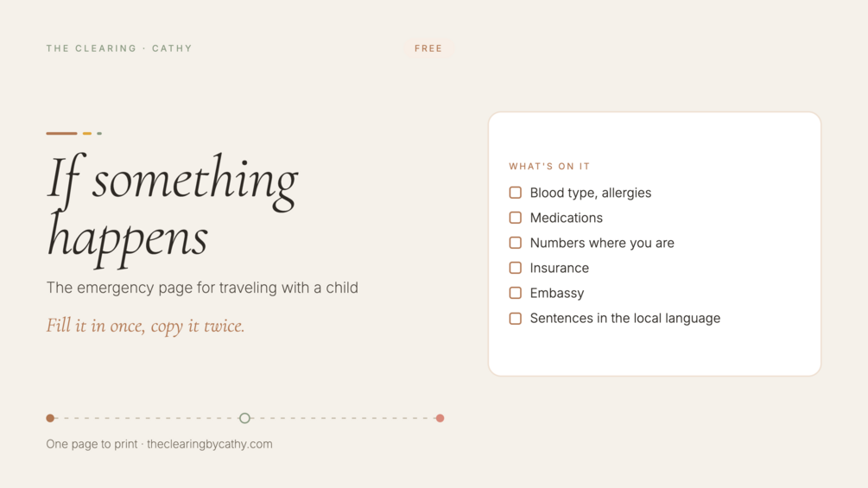Select the pink end dot on timeline

coord(440,418)
